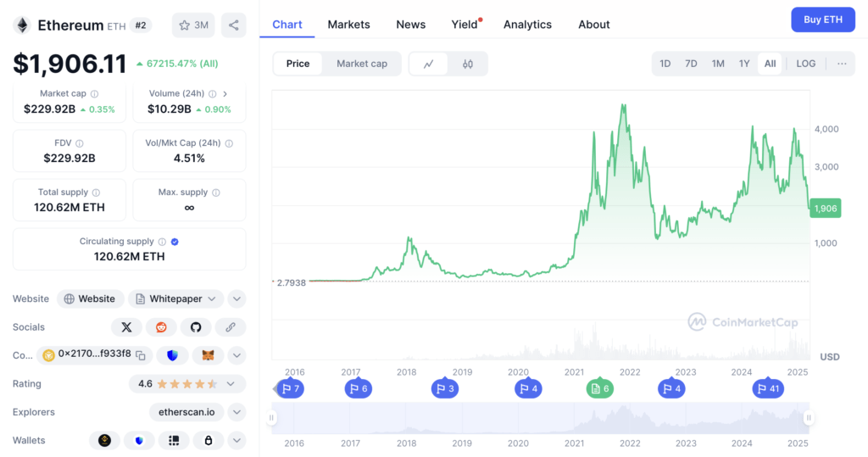Select line chart type
The width and height of the screenshot is (868, 457).
(428, 64)
